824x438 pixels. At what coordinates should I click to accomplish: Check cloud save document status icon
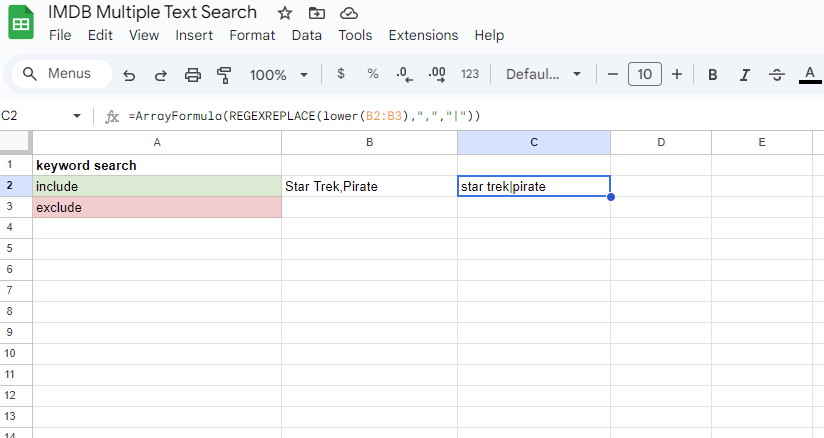click(x=348, y=13)
